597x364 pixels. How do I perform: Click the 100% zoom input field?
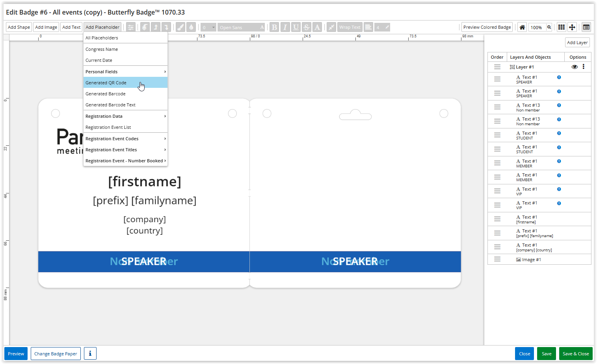(536, 27)
